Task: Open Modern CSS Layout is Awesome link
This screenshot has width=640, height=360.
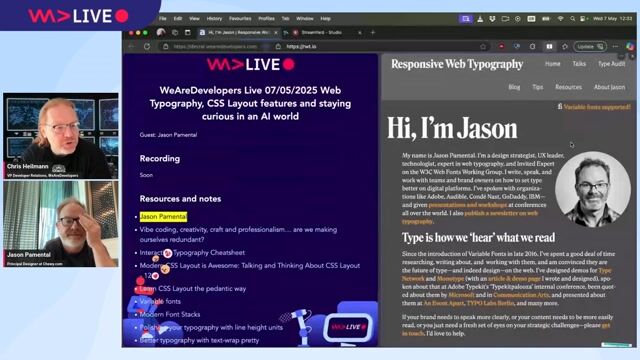Action: point(250,270)
